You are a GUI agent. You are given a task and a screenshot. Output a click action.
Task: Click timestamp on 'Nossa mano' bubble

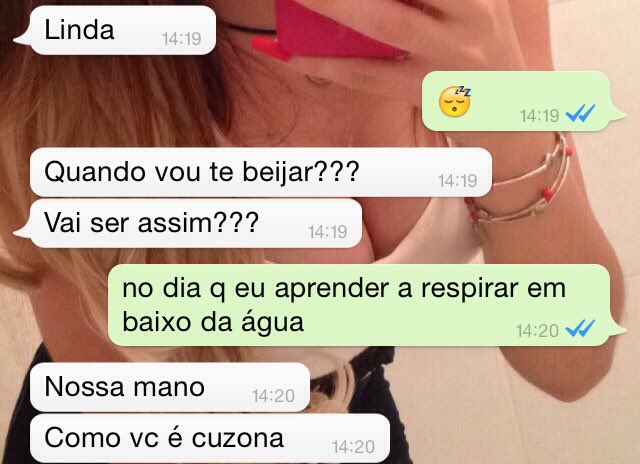pyautogui.click(x=273, y=396)
